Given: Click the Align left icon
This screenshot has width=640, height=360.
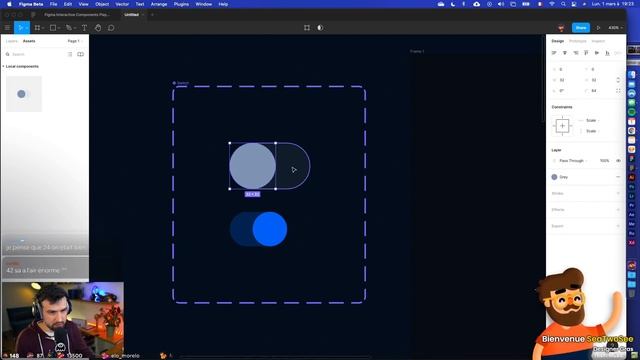Looking at the screenshot, I should point(554,53).
